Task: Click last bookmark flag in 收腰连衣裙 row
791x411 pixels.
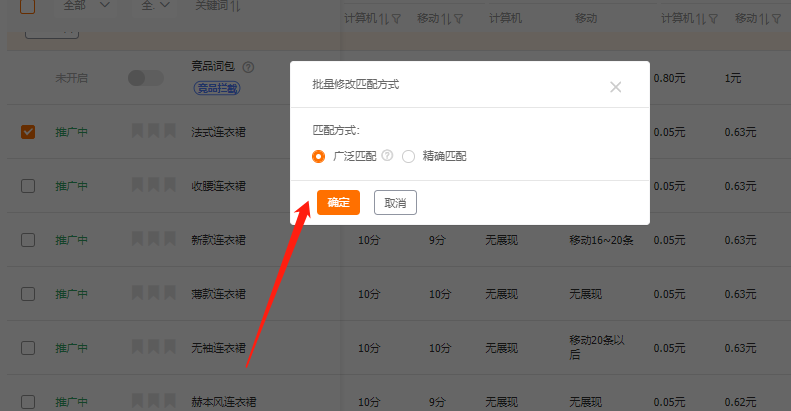Action: point(170,185)
